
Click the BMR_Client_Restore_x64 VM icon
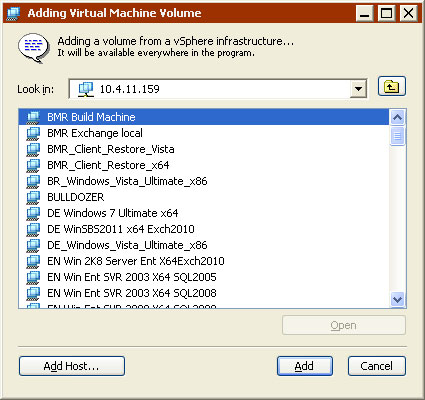(33, 165)
